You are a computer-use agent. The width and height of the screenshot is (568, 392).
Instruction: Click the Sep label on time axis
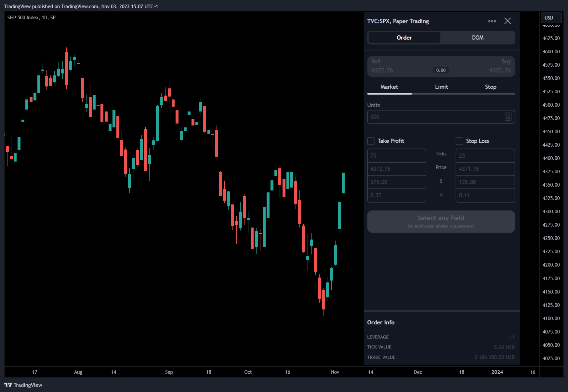pyautogui.click(x=169, y=372)
